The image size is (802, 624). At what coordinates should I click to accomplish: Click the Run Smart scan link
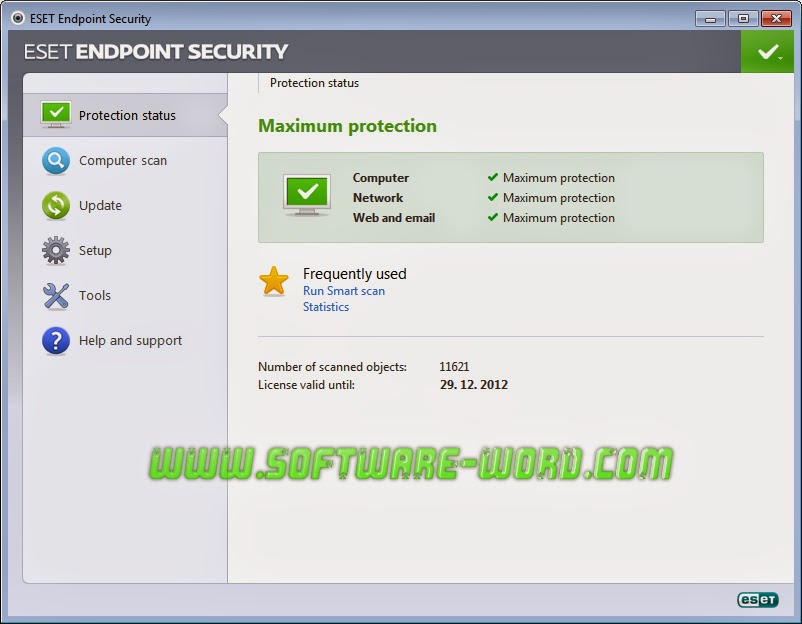tap(344, 291)
